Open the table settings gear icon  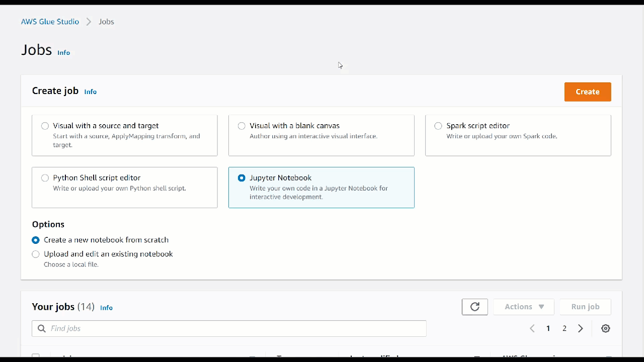pos(606,328)
